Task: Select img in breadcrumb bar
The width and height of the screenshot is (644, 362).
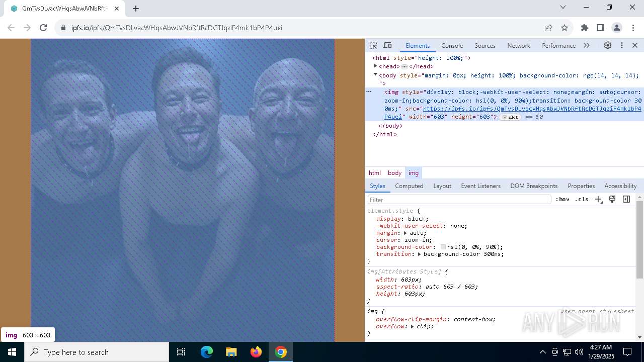Action: click(414, 173)
